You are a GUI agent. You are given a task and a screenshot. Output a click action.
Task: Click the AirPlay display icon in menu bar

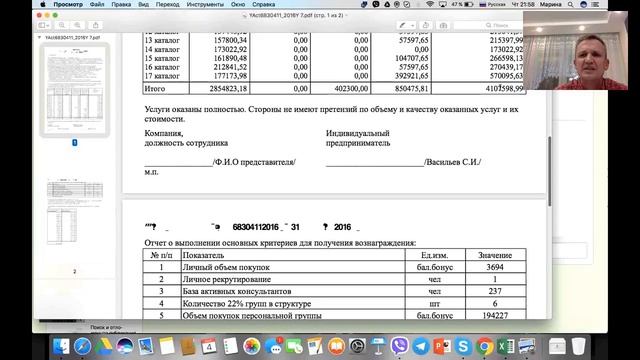(x=442, y=4)
